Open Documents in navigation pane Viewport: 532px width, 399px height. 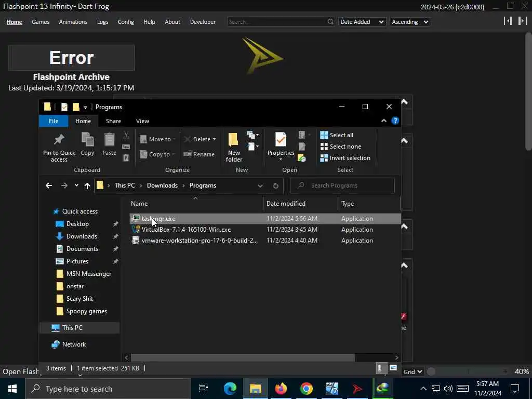click(x=82, y=249)
